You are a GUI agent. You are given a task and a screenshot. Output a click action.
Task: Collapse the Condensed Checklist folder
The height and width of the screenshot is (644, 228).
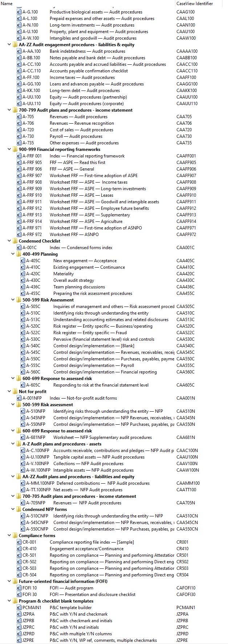click(x=9, y=241)
